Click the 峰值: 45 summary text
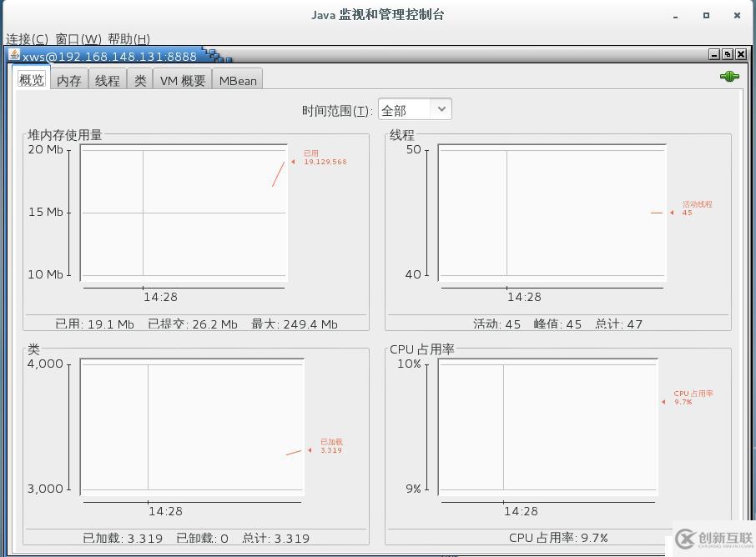This screenshot has width=756, height=557. click(x=557, y=324)
